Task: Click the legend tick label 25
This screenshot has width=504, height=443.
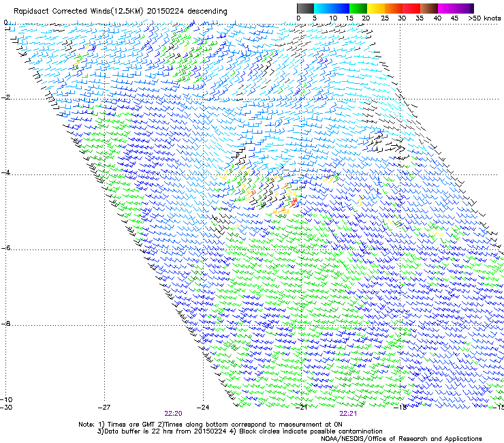Action: coord(385,18)
